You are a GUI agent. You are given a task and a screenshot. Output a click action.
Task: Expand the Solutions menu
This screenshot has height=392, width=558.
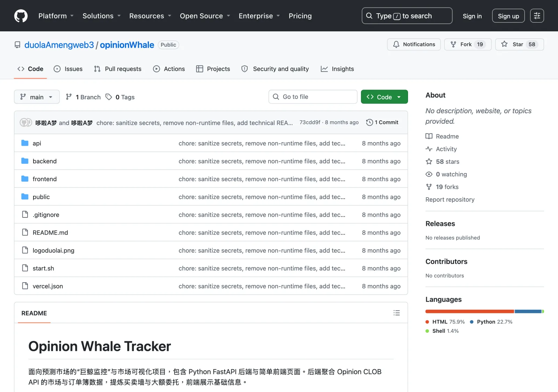[x=101, y=16]
